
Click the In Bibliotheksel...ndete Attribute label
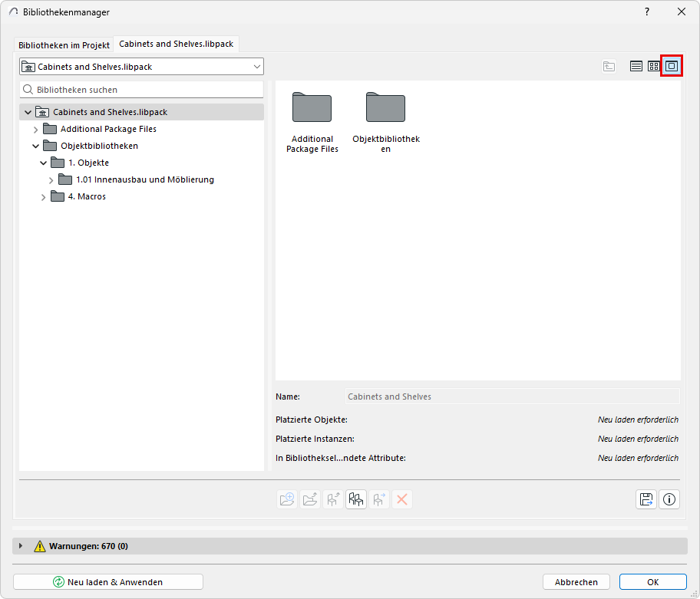coord(341,458)
